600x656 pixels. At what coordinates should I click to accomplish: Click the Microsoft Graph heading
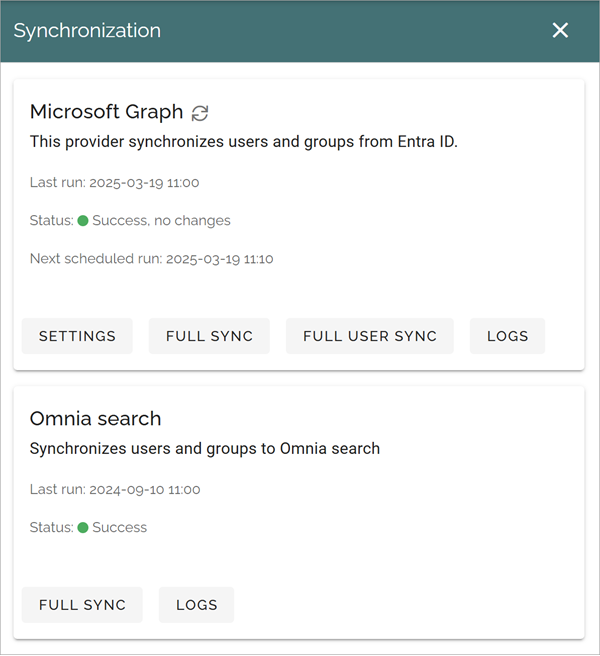[x=106, y=112]
